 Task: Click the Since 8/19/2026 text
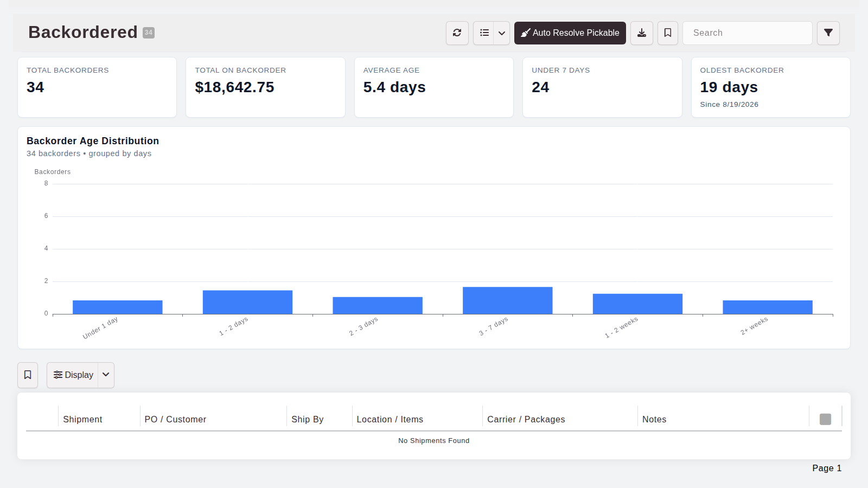pos(729,105)
